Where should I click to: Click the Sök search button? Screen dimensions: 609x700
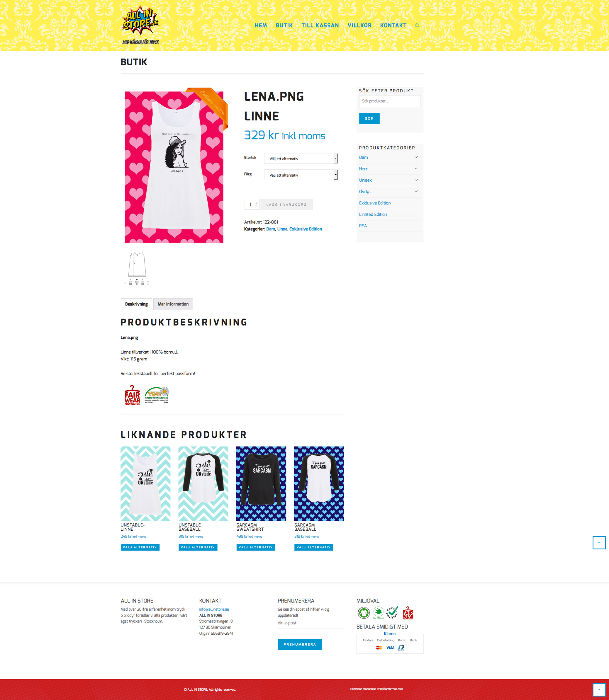(x=369, y=119)
